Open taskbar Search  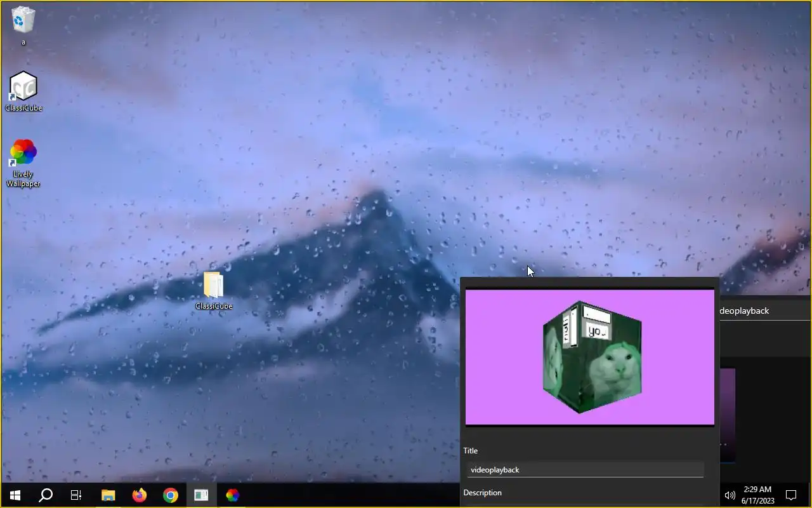coord(46,495)
